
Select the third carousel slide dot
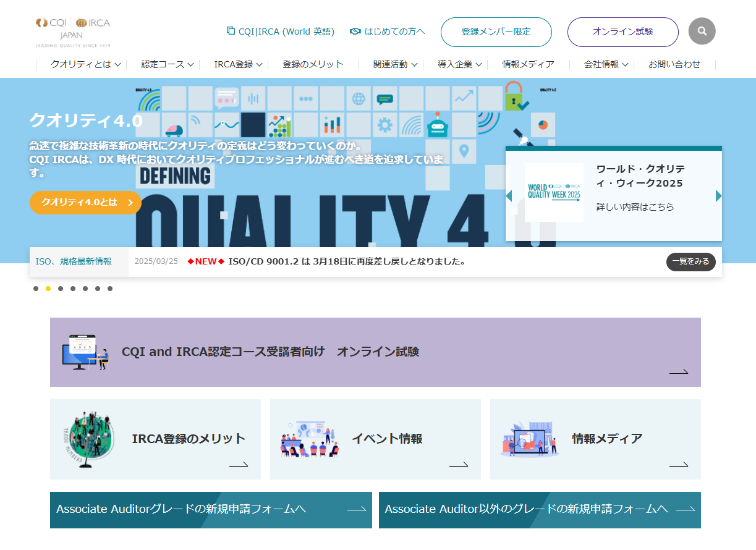point(61,289)
